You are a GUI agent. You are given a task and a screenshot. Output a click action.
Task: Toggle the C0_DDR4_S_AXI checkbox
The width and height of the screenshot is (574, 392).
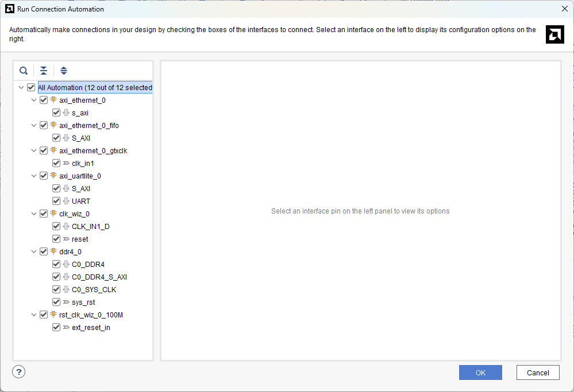[x=56, y=277]
